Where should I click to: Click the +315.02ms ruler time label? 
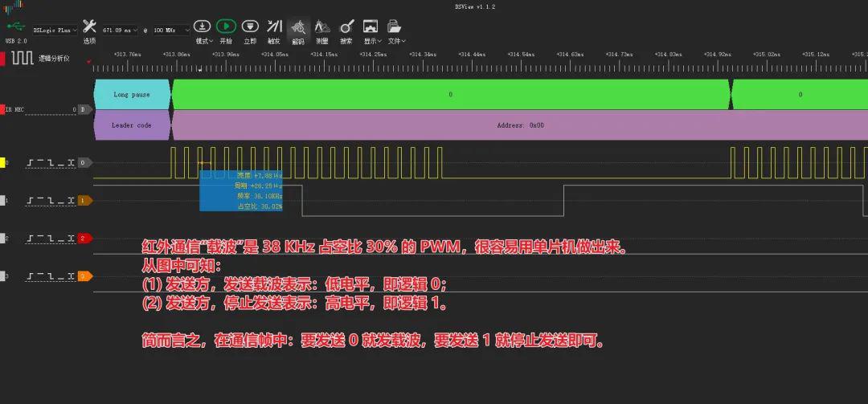pyautogui.click(x=767, y=55)
